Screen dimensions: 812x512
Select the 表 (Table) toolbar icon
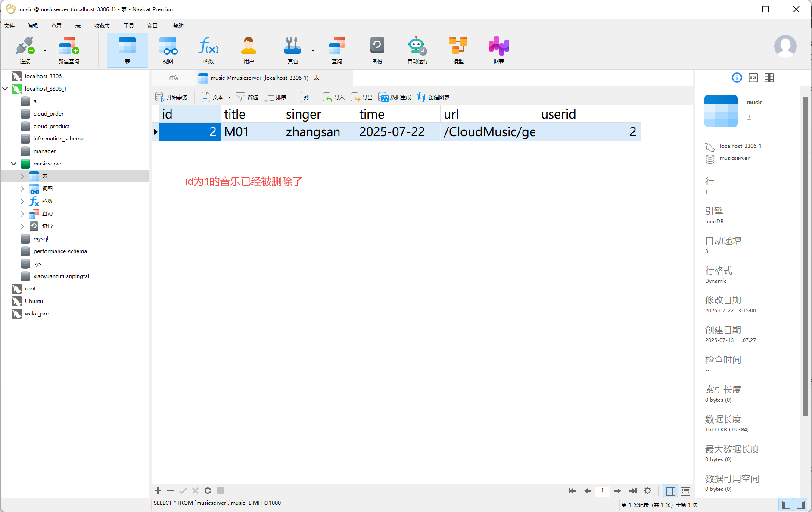coord(127,50)
